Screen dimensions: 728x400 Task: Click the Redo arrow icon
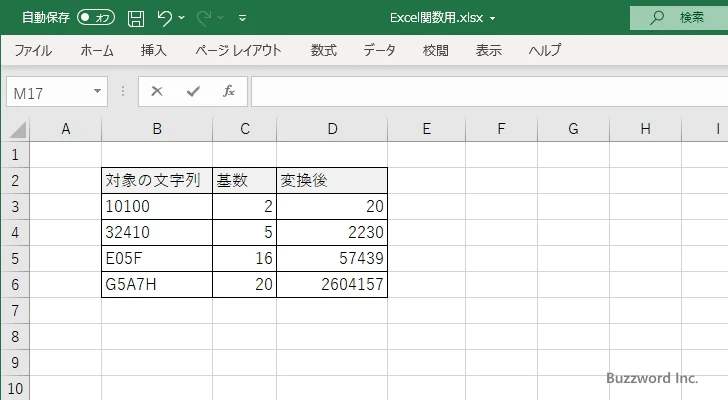coord(203,18)
